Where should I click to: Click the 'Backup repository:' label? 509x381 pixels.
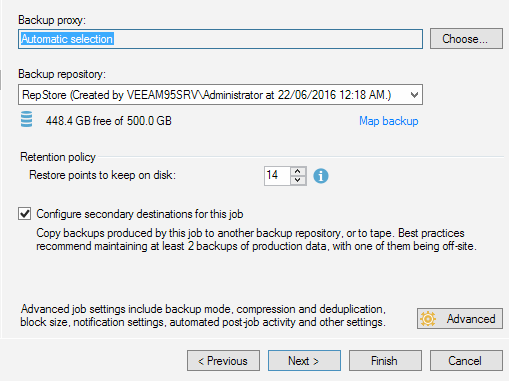pos(62,74)
